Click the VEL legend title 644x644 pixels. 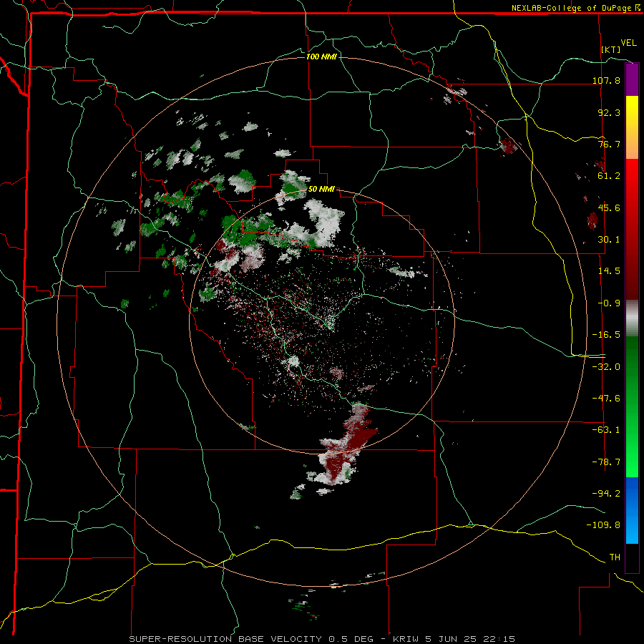(628, 43)
